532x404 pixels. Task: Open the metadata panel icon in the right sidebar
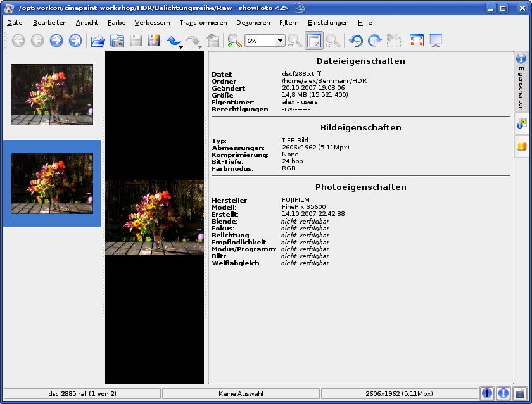point(521,125)
